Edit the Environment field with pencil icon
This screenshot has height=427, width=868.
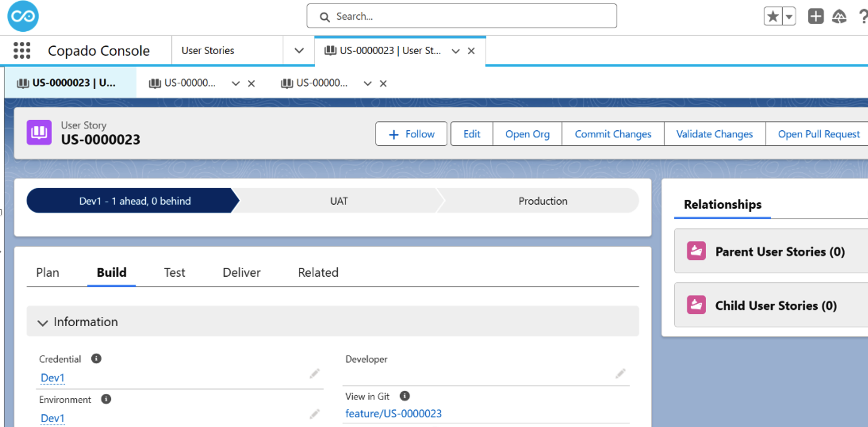[x=314, y=414]
